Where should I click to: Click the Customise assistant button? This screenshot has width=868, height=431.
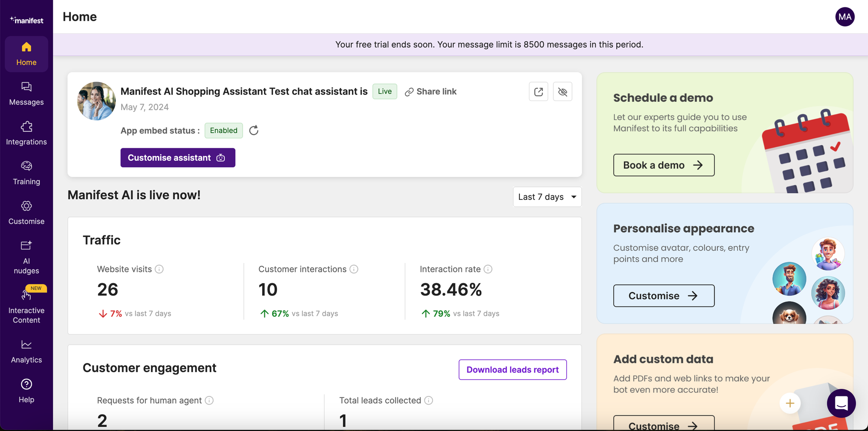tap(178, 157)
